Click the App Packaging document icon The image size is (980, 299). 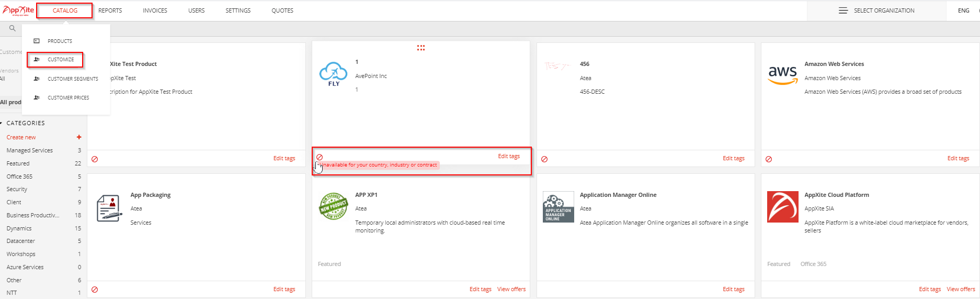coord(109,207)
